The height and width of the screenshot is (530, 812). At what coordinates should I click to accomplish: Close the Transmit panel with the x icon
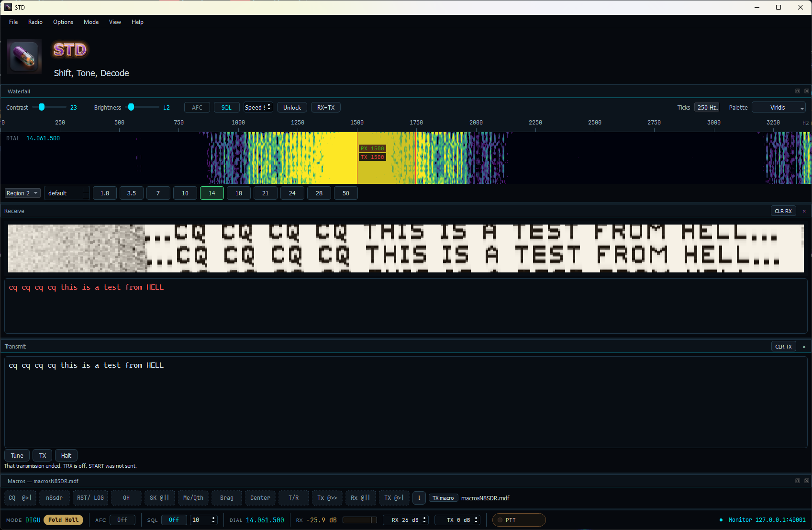(804, 347)
